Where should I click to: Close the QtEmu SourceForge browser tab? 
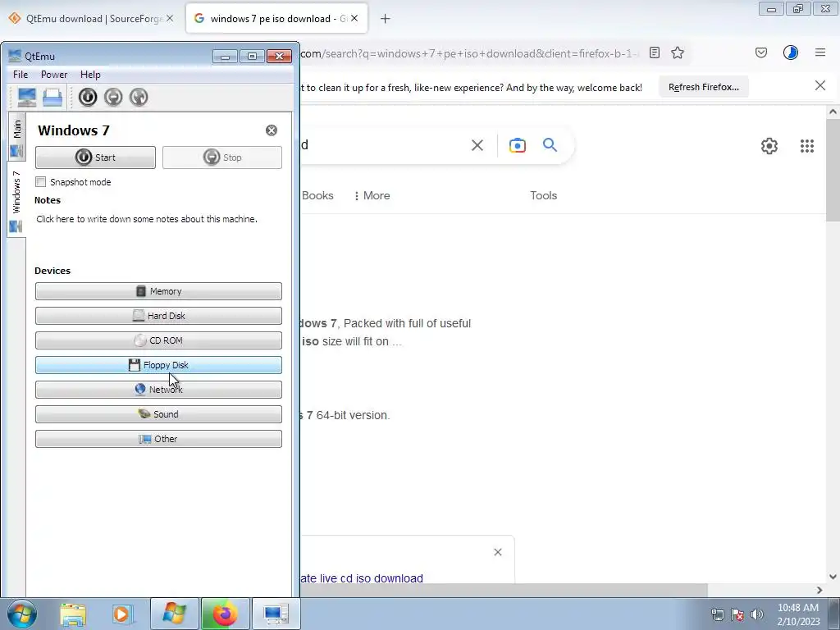pyautogui.click(x=170, y=18)
